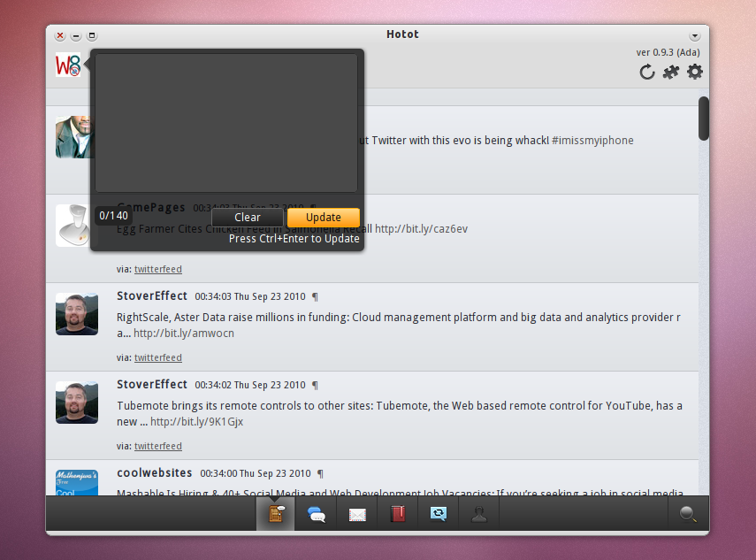Click StoverEffect name on Tubemote tweet
Screen dimensions: 756x560
point(152,384)
